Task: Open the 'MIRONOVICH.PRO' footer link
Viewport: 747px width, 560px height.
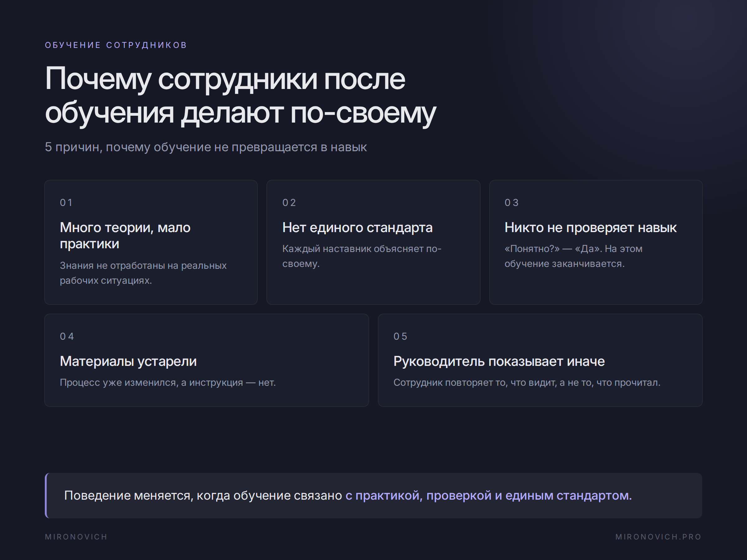Action: click(x=658, y=537)
